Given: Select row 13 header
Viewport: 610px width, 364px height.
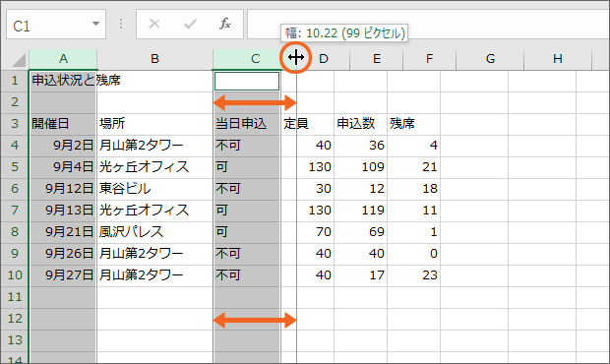Looking at the screenshot, I should click(x=15, y=340).
